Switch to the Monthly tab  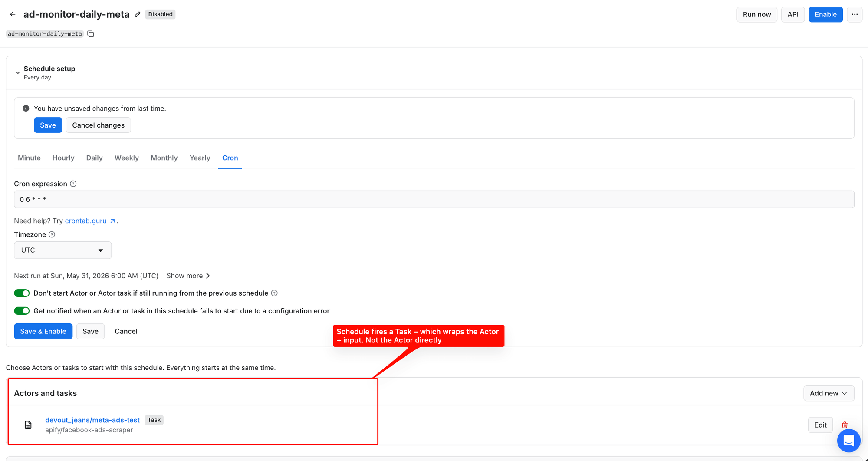coord(164,158)
